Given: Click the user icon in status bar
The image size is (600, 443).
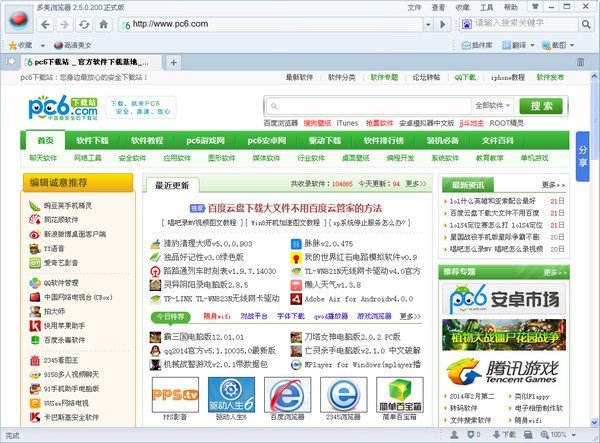Looking at the screenshot, I should coord(454,435).
